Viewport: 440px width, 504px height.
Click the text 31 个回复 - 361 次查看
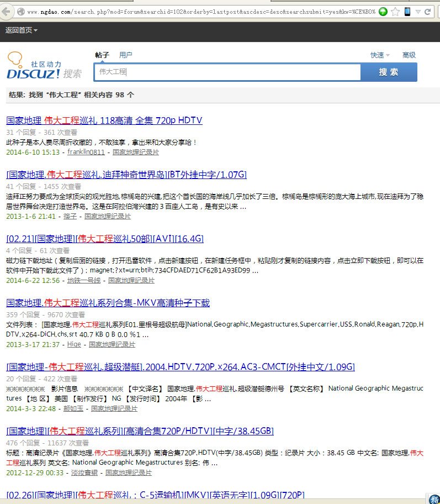[x=42, y=132]
